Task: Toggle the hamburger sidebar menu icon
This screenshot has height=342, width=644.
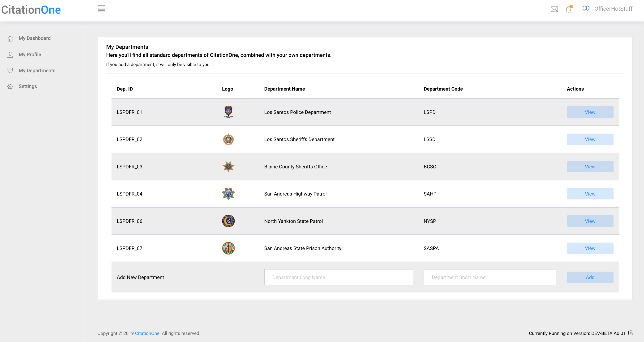Action: [101, 9]
